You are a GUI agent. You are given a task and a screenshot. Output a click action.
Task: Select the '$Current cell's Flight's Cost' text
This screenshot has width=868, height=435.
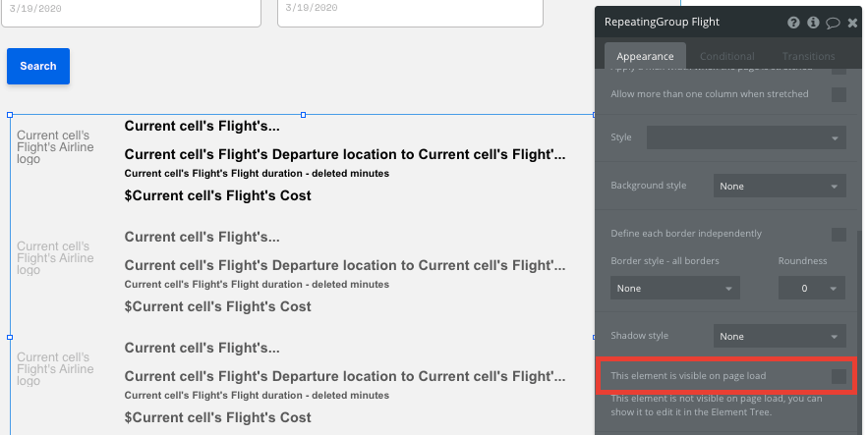pos(217,195)
